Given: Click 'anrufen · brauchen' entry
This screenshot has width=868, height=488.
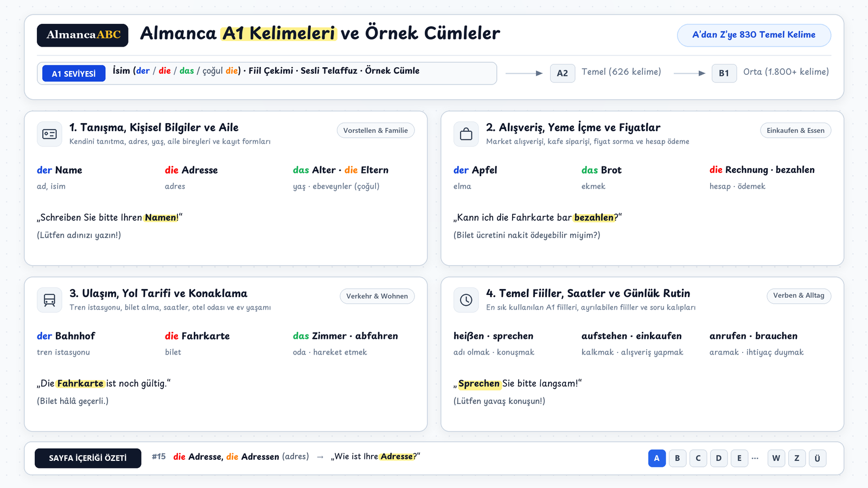Looking at the screenshot, I should [754, 336].
